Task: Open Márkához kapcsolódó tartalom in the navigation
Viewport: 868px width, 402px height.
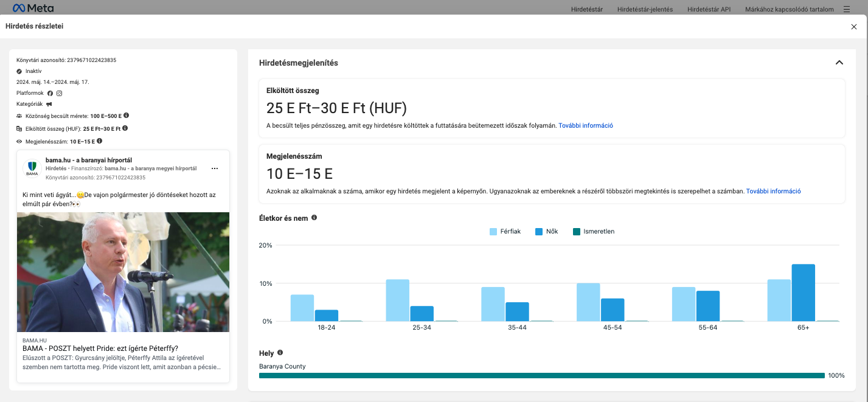Action: (790, 9)
